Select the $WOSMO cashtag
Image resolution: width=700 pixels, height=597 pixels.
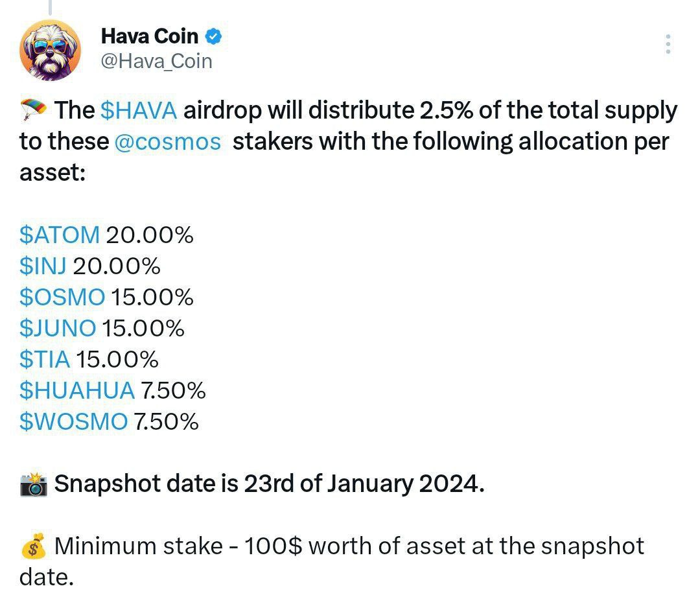73,421
